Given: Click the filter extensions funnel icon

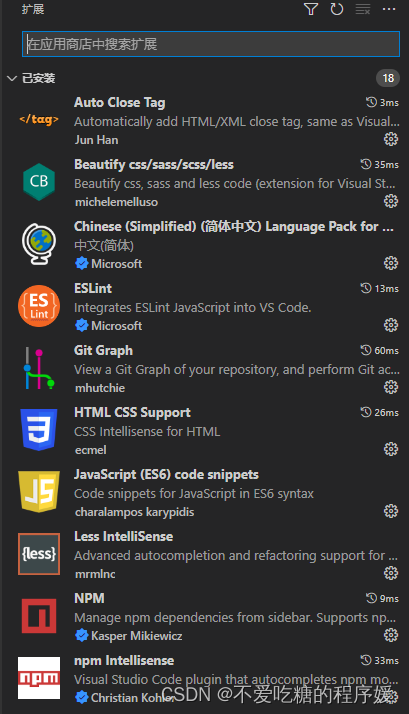Looking at the screenshot, I should pos(311,9).
